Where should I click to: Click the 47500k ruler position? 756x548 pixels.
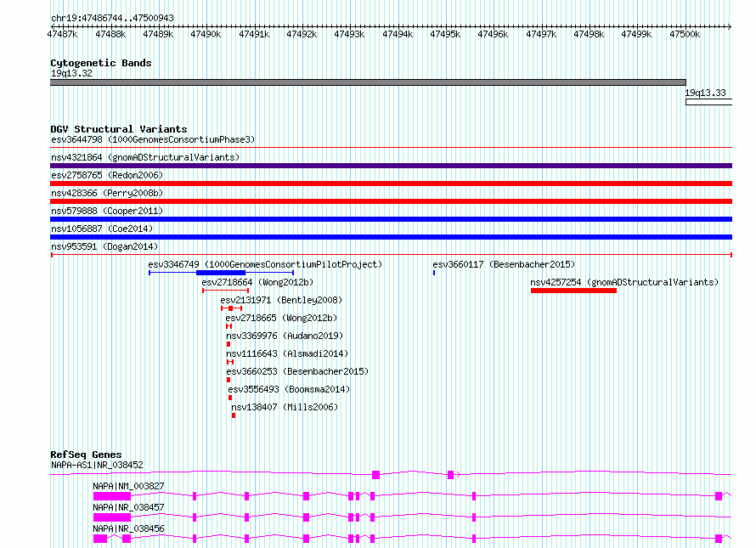[x=685, y=34]
